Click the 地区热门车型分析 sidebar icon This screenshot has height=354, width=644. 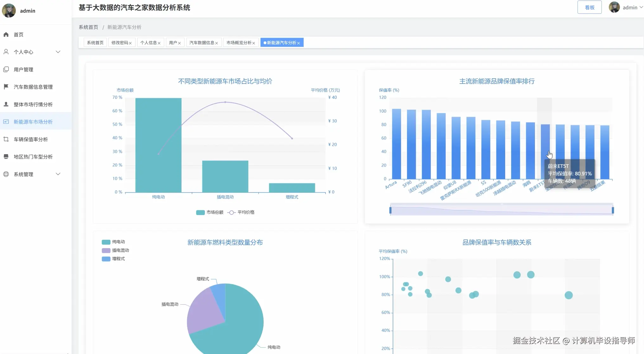(x=6, y=156)
